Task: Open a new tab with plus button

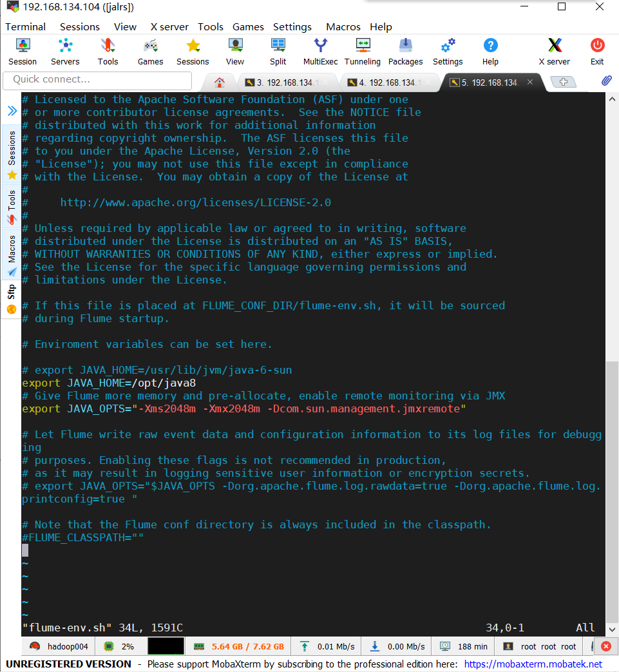Action: coord(564,82)
